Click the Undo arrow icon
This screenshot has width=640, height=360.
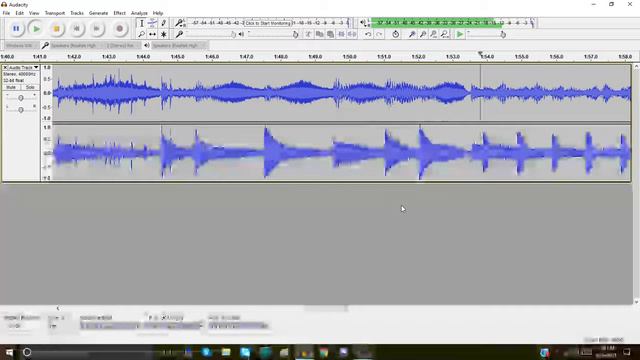(x=368, y=34)
